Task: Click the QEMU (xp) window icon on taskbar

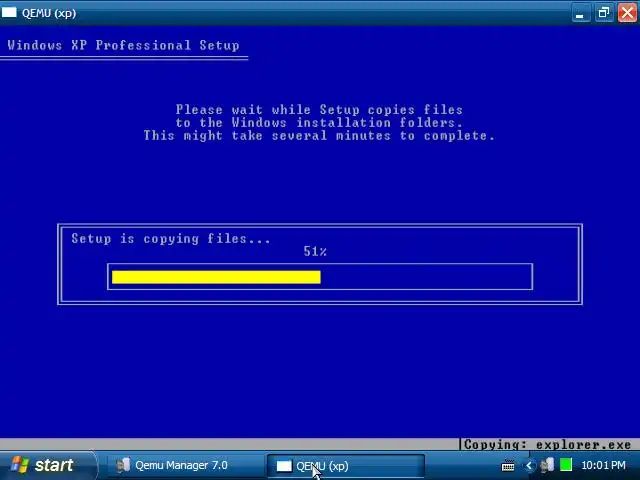Action: [x=284, y=466]
